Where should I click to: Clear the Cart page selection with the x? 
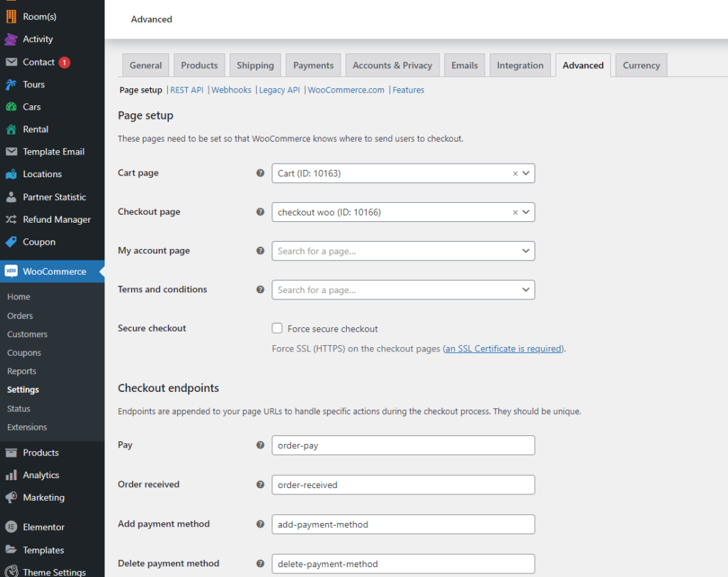[x=515, y=174]
